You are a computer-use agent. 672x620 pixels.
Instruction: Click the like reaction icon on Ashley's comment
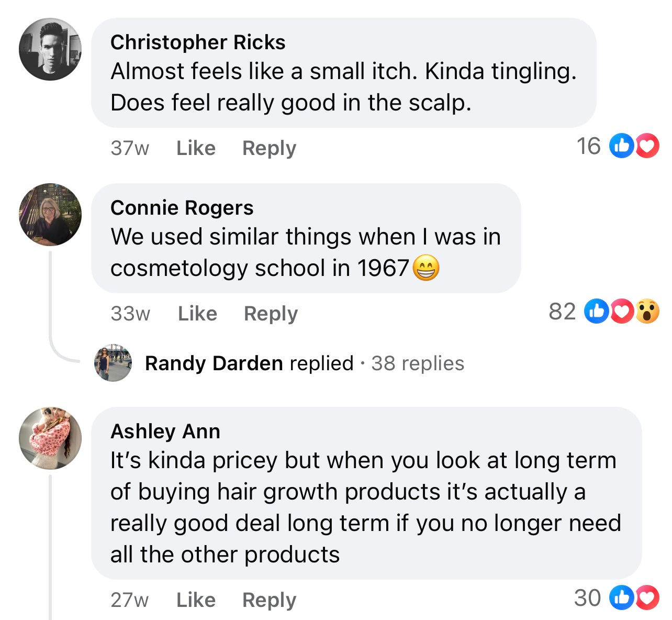click(622, 598)
